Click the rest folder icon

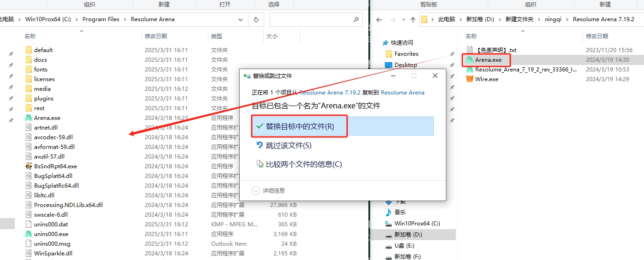[28, 108]
